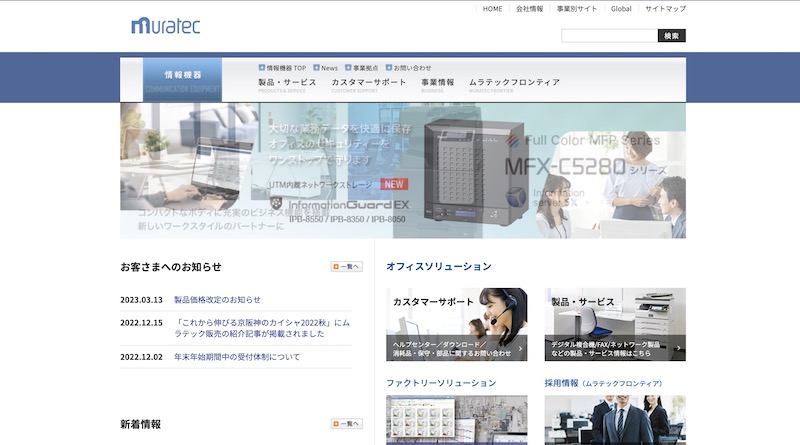Click the date 2023.03.13
Screen dimensions: 800x445
tap(141, 300)
